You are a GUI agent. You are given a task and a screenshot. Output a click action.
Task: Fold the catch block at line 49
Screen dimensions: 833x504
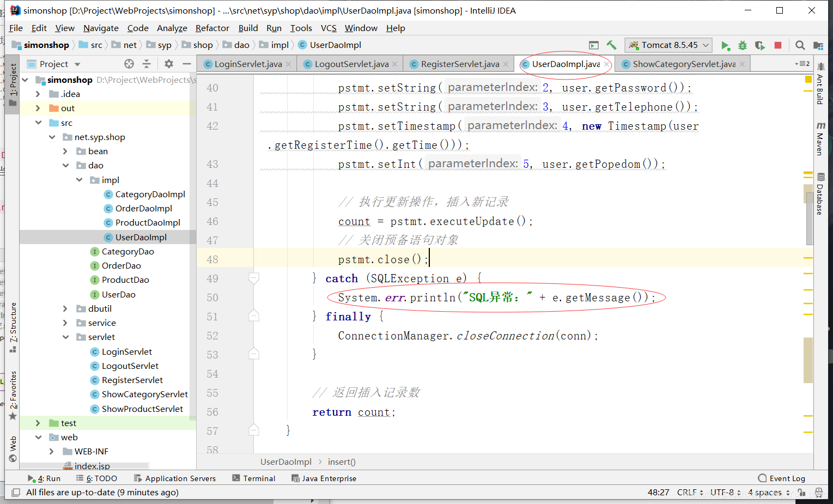click(x=253, y=278)
